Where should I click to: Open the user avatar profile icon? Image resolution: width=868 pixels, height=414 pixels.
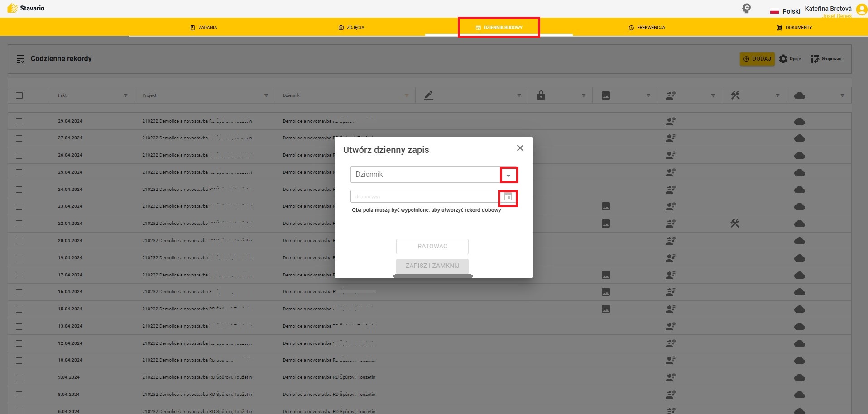click(x=862, y=10)
